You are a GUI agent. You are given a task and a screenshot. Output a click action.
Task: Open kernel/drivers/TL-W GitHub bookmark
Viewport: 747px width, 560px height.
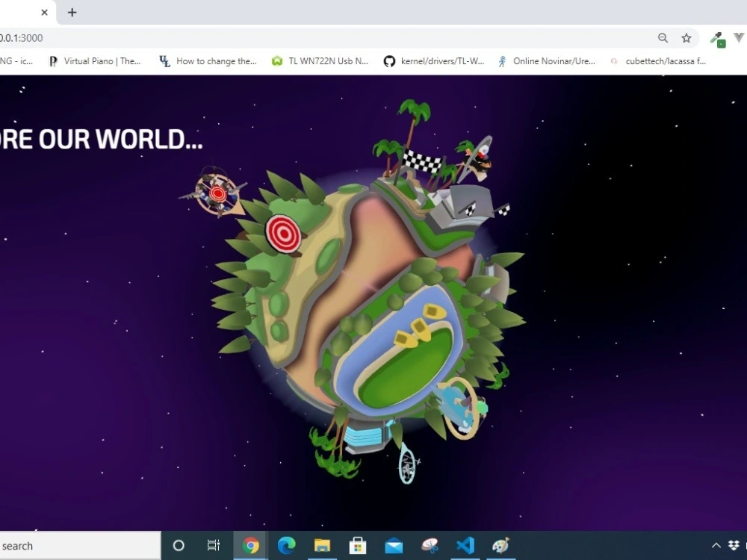pos(434,61)
